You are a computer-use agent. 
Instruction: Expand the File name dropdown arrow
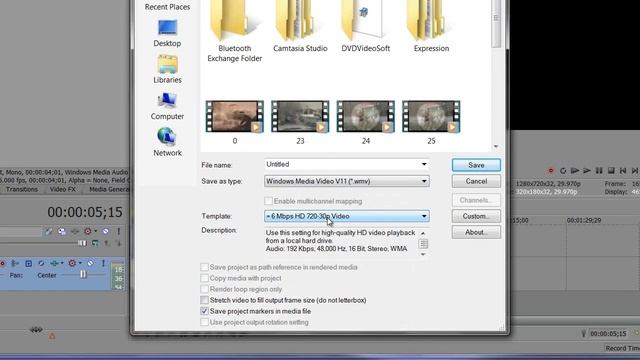point(424,164)
